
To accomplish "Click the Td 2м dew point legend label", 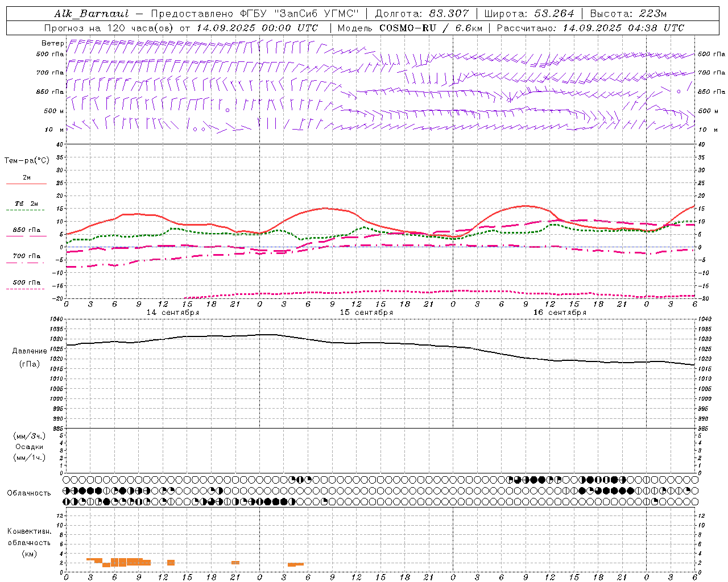I will tap(27, 203).
